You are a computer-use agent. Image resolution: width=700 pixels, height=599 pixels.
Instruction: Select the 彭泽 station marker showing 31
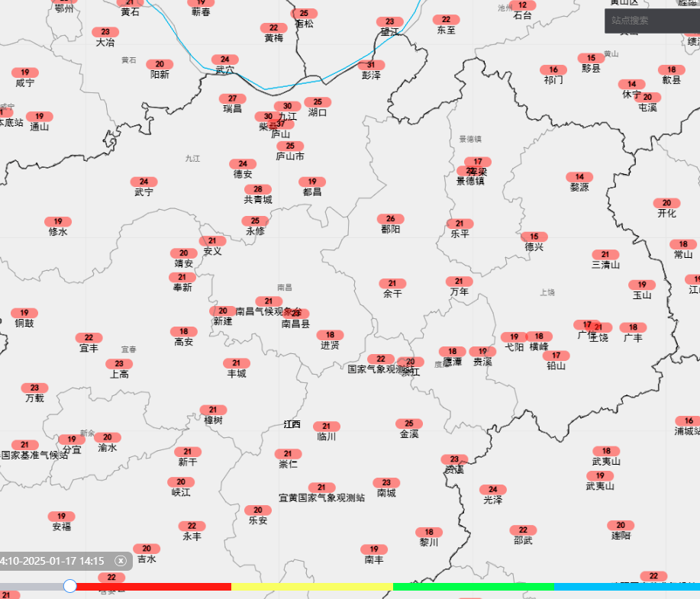(x=371, y=66)
